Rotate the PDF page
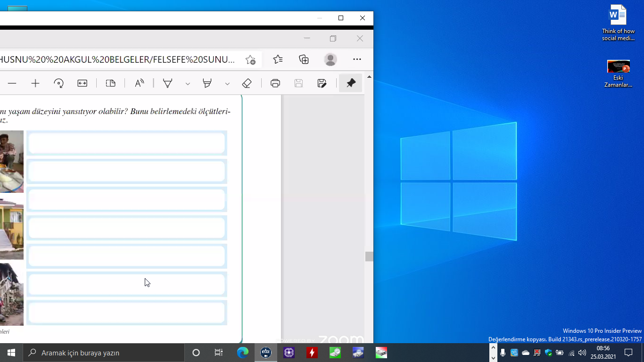The width and height of the screenshot is (644, 362). 58,83
